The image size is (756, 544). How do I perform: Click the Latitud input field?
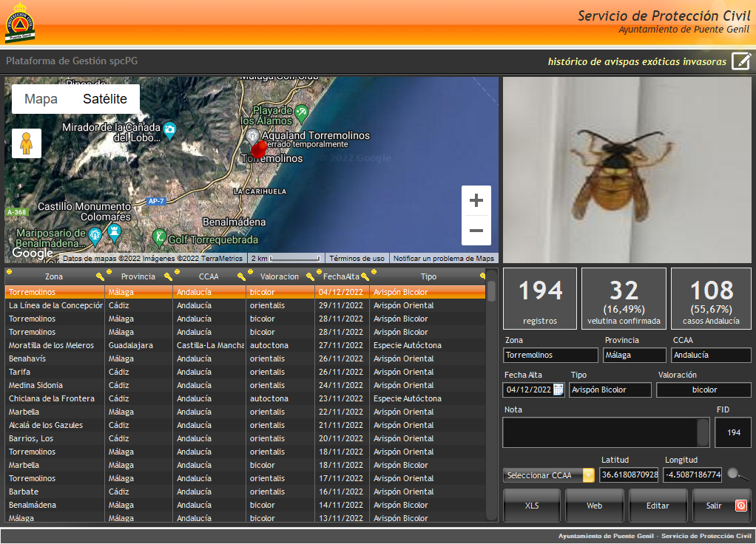pyautogui.click(x=630, y=475)
